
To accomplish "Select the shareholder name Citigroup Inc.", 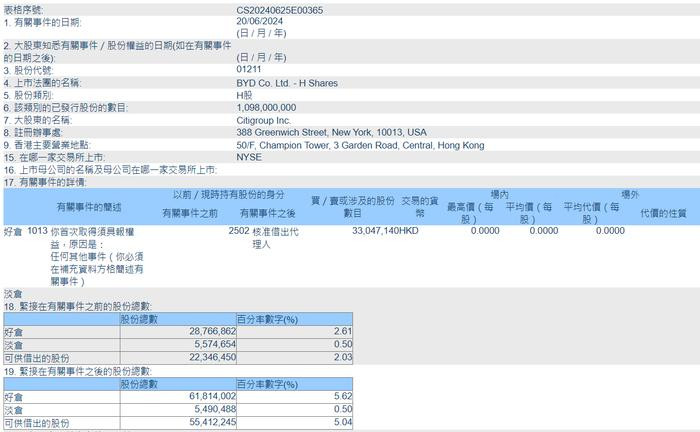I will click(x=263, y=120).
